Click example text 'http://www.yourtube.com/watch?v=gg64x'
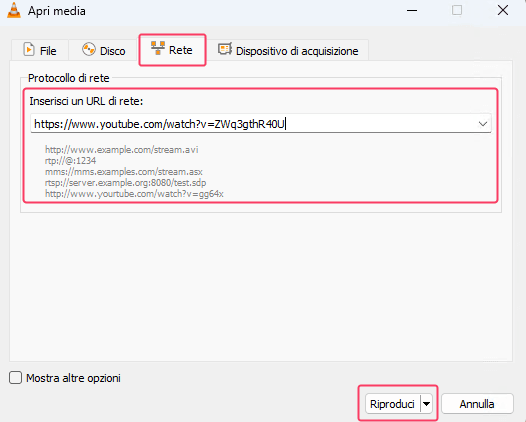 pyautogui.click(x=134, y=194)
